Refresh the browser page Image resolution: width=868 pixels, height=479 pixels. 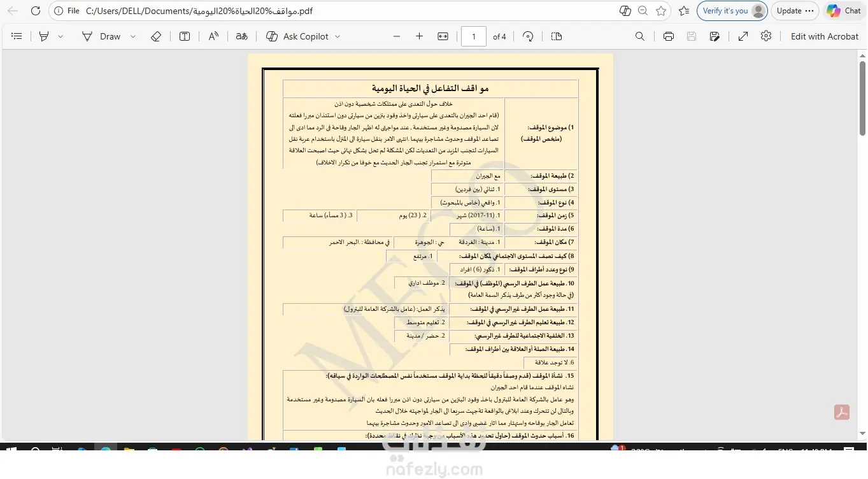(36, 11)
